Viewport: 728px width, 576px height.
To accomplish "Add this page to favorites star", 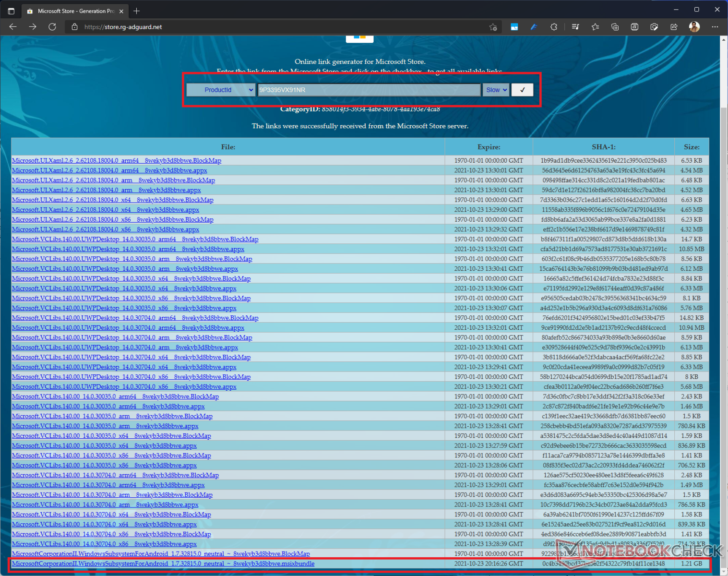I will tap(493, 27).
